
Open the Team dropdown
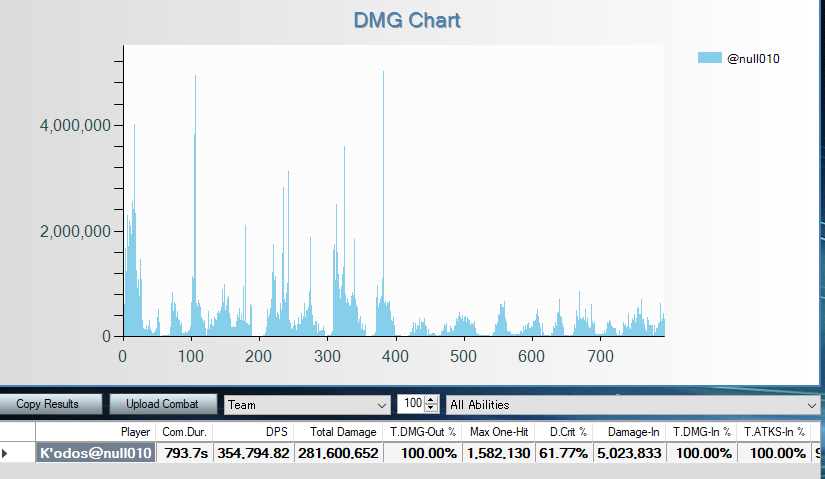307,405
